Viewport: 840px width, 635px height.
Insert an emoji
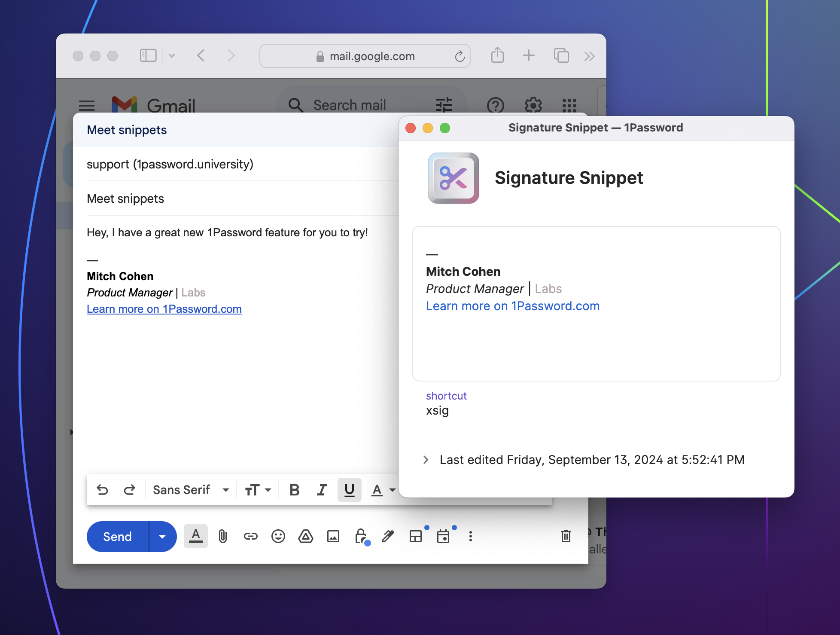tap(278, 536)
